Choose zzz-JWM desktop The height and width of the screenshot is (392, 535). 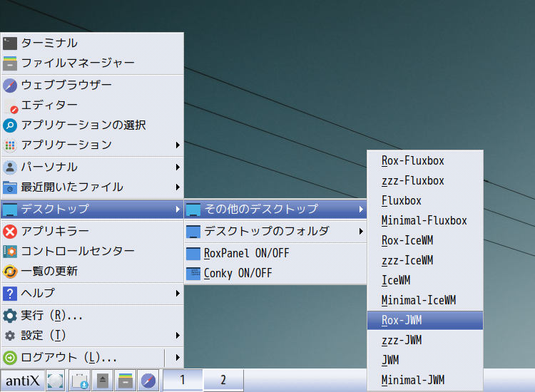click(425, 340)
